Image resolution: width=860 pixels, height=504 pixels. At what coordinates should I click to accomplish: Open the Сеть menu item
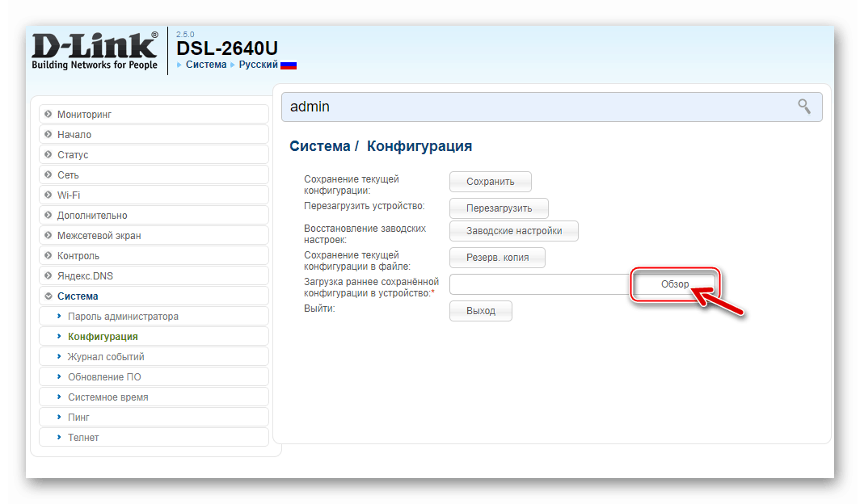click(154, 174)
